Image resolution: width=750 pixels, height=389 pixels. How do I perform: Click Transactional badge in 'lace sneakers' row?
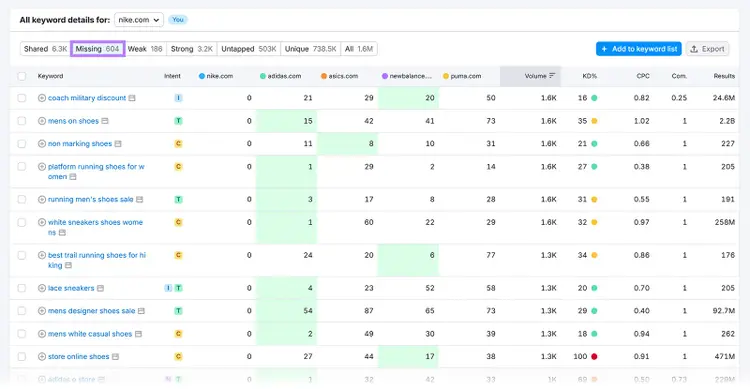tap(178, 288)
